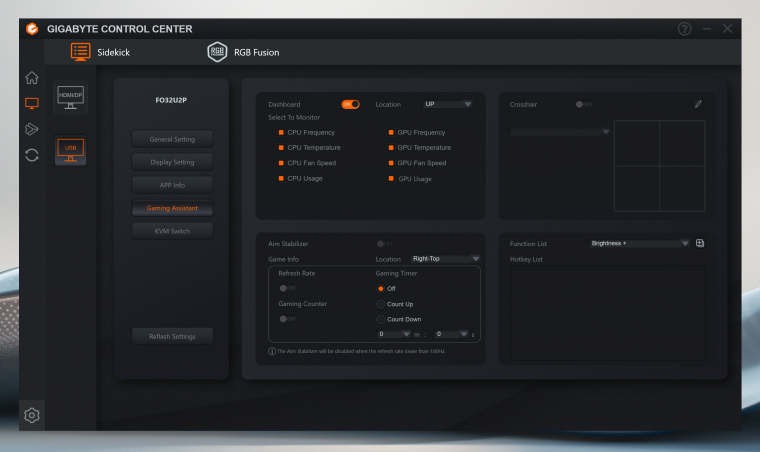Select Gaming Assistant section
Image resolution: width=760 pixels, height=452 pixels.
pyautogui.click(x=172, y=208)
